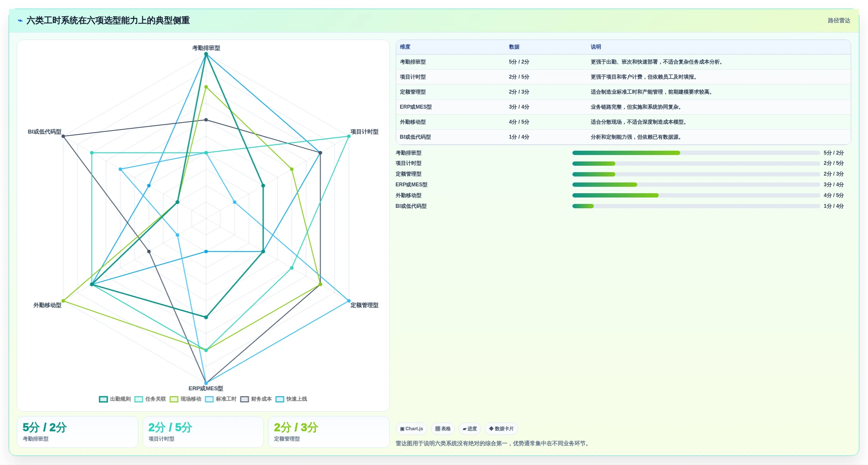Viewport: 868px width, 465px height.
Task: Click description 适合分散现场，不适合深度制造成本模型
Action: (639, 122)
